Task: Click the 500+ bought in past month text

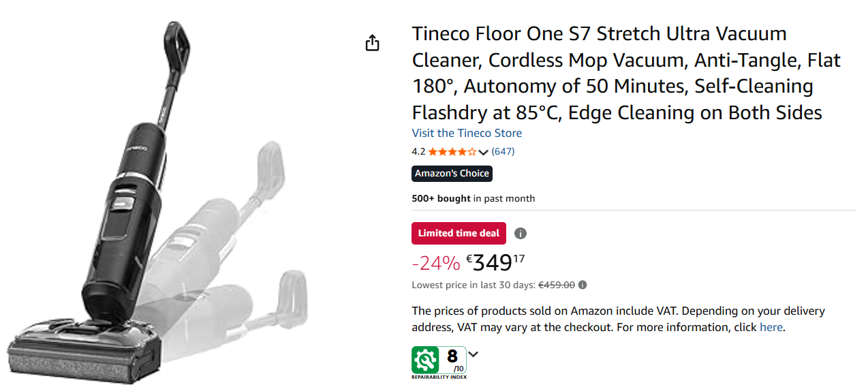Action: coord(473,198)
